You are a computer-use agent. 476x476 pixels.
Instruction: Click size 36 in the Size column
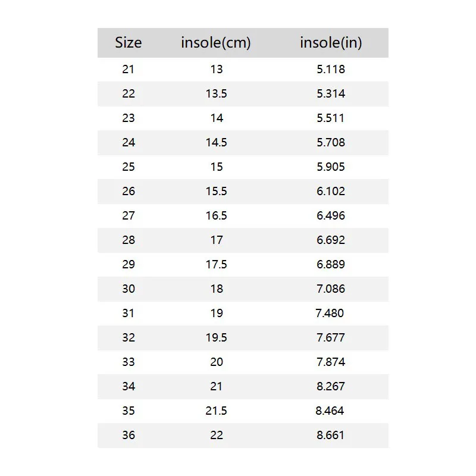tap(129, 435)
